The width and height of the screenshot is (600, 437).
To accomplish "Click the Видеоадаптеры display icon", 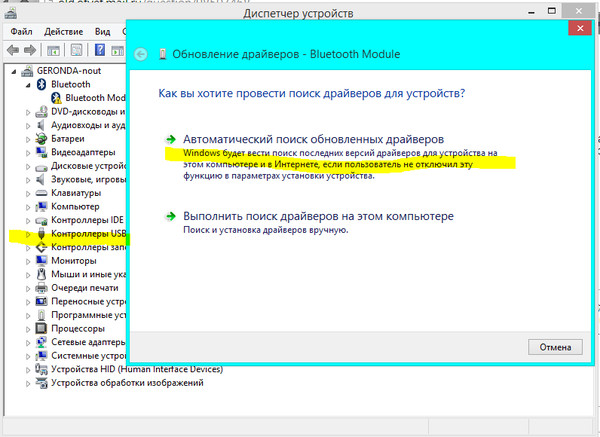I will click(x=41, y=152).
